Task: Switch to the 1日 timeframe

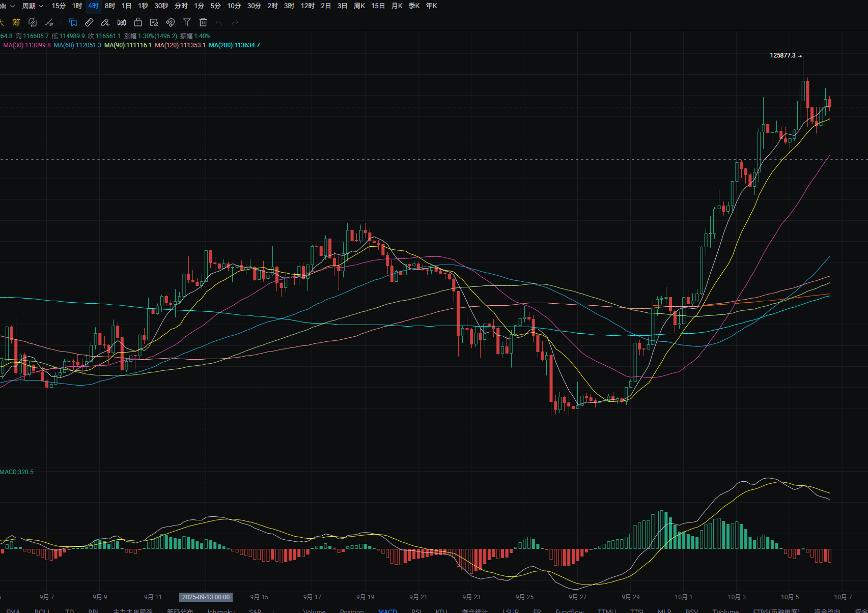Action: click(127, 6)
